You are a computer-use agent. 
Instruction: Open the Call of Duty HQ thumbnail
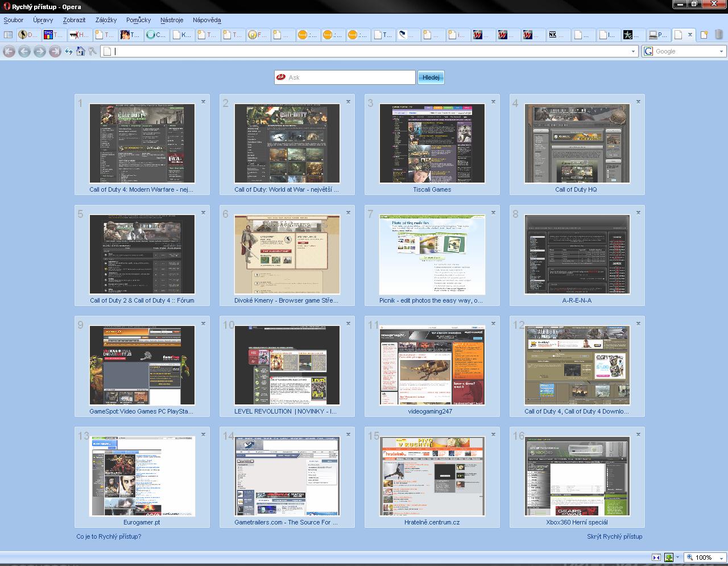click(x=577, y=143)
